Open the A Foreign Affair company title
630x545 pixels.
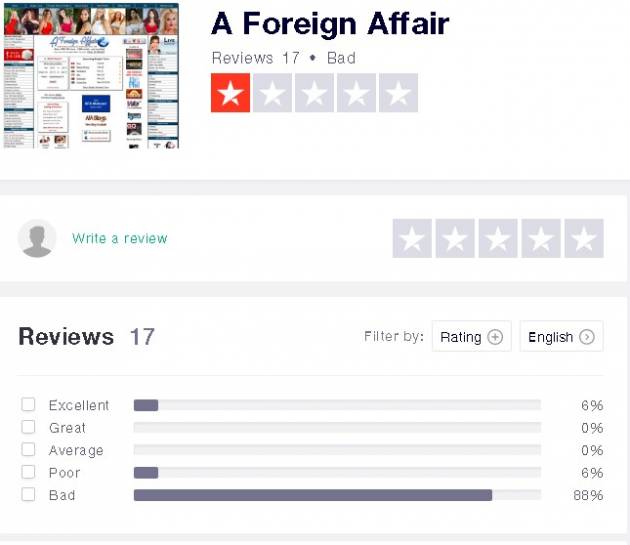pos(330,24)
